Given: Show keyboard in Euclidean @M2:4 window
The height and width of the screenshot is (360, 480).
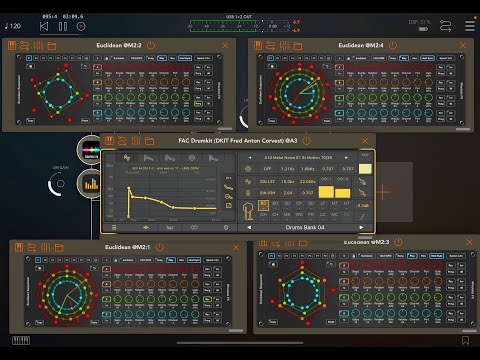Looking at the screenshot, I should [x=258, y=45].
